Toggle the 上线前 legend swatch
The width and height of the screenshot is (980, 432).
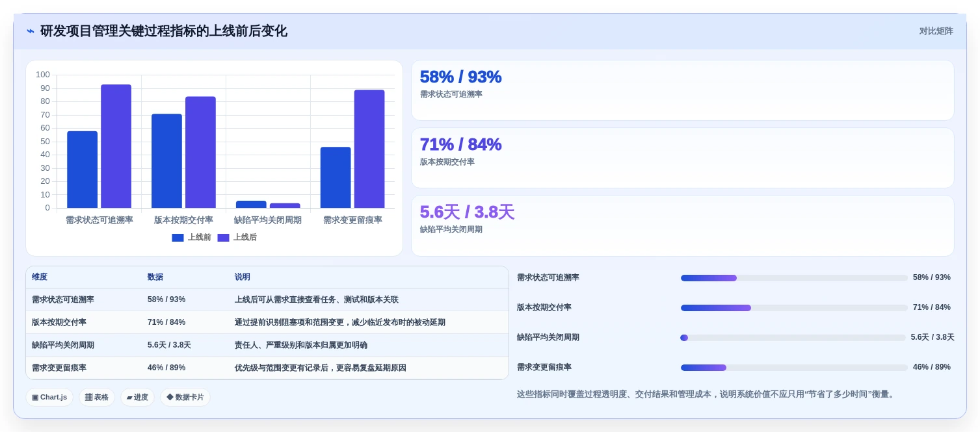(x=178, y=238)
